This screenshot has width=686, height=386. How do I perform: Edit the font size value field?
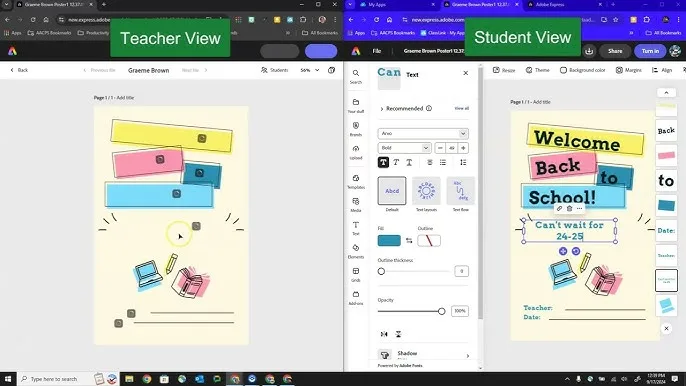(452, 148)
